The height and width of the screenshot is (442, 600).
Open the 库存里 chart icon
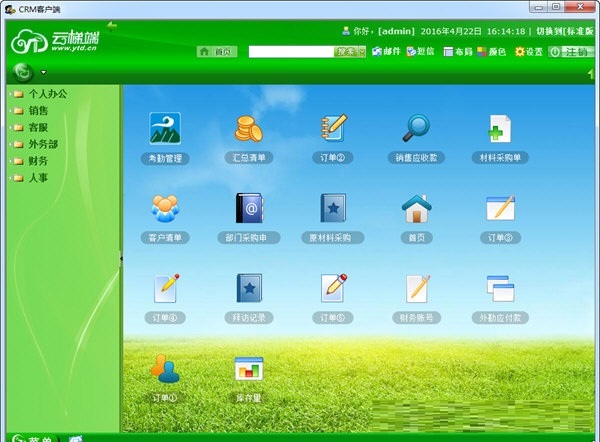click(249, 369)
